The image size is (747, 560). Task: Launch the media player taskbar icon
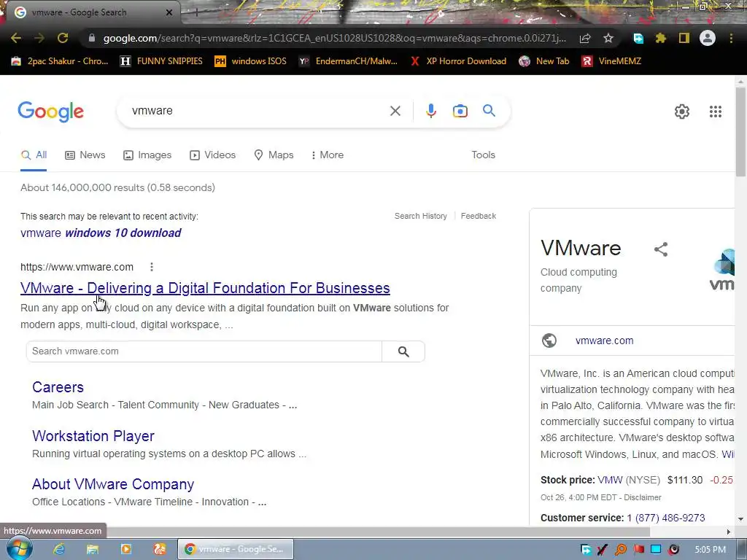[x=126, y=550]
